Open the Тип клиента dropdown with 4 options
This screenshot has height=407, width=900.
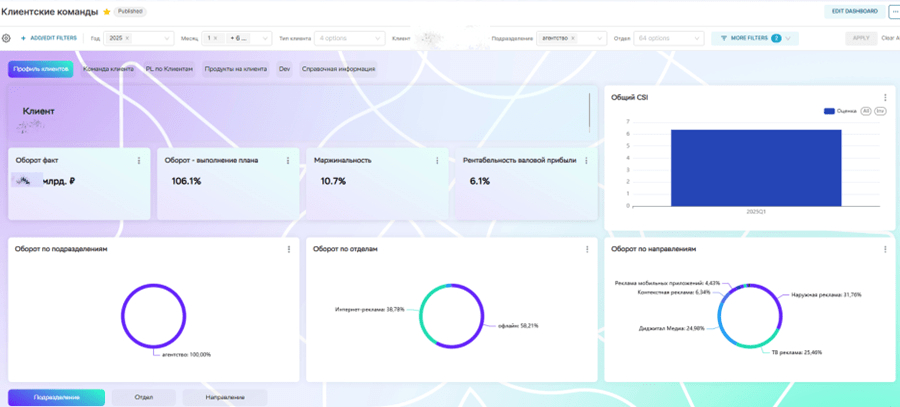pyautogui.click(x=350, y=38)
